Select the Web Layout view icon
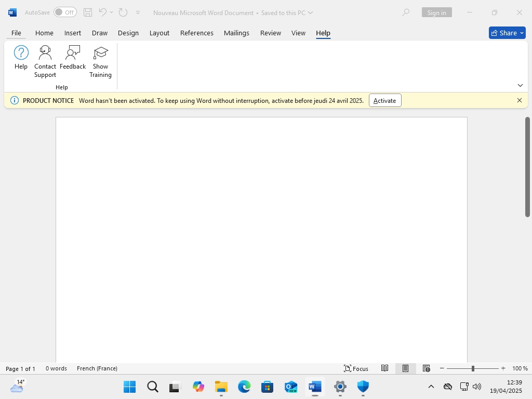The height and width of the screenshot is (399, 532). pos(426,368)
